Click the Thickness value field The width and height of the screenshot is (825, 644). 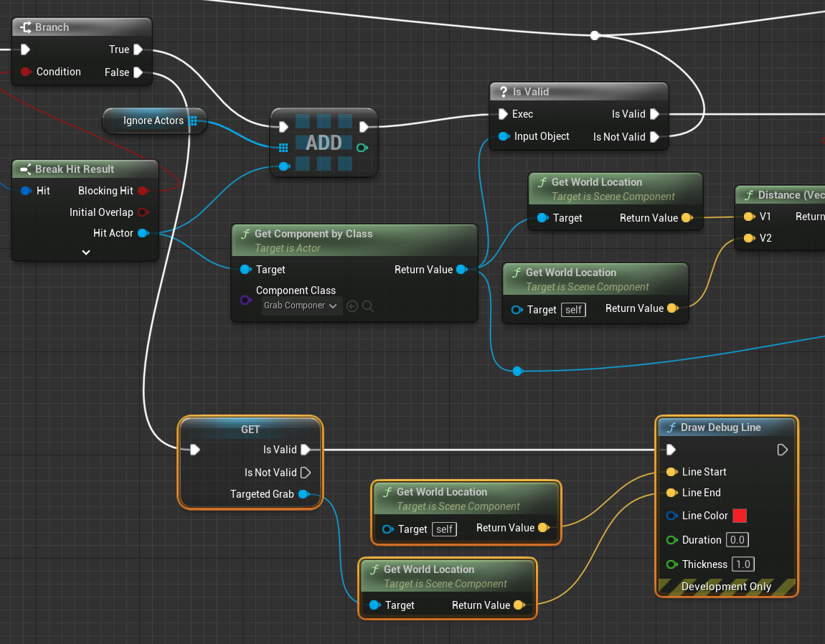742,564
